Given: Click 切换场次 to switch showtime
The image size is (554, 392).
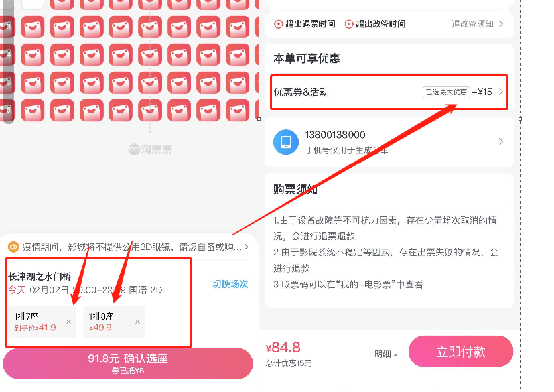Looking at the screenshot, I should click(x=230, y=284).
